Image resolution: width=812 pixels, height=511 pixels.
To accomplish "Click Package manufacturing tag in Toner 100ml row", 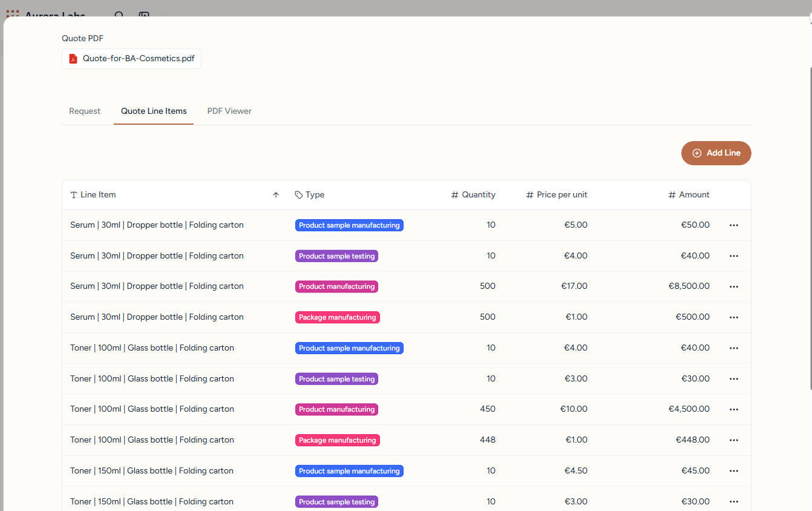I will click(x=338, y=440).
